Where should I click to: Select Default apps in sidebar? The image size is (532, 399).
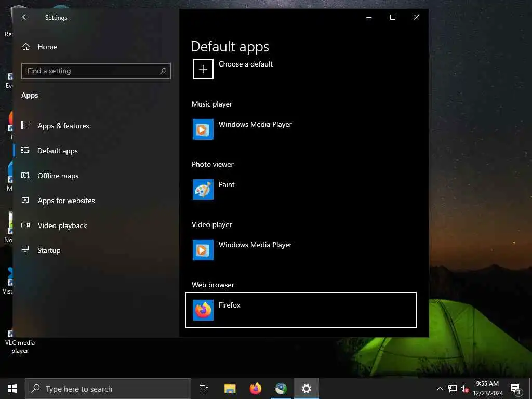point(58,151)
